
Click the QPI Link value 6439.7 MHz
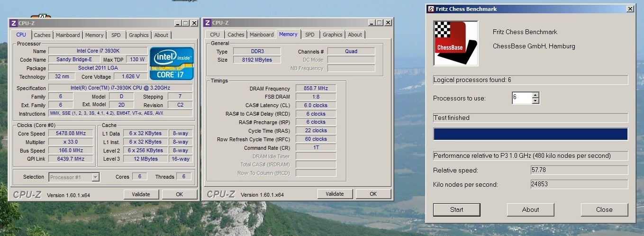pos(71,159)
